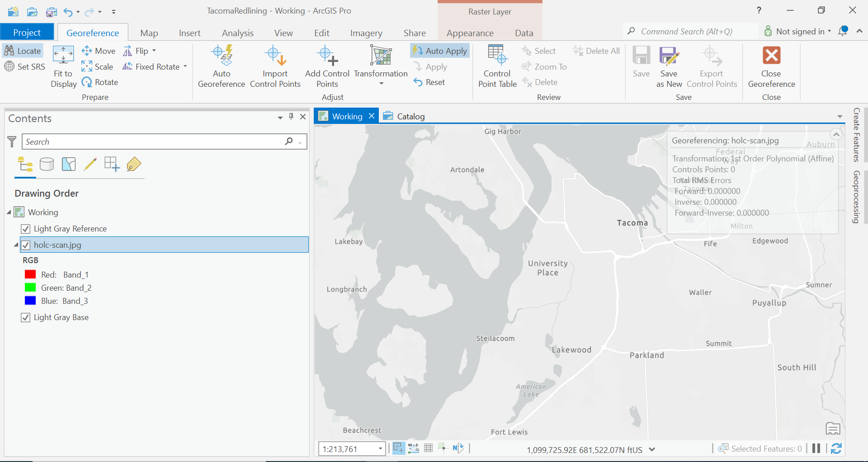Screen dimensions: 868x462
Task: Open the Project tab
Action: coord(27,33)
